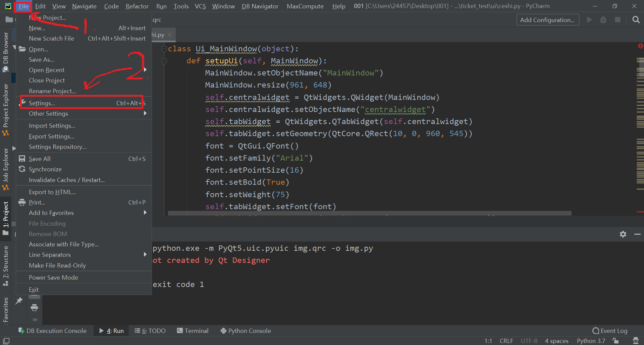Open Structure side panel tab

tap(5, 266)
